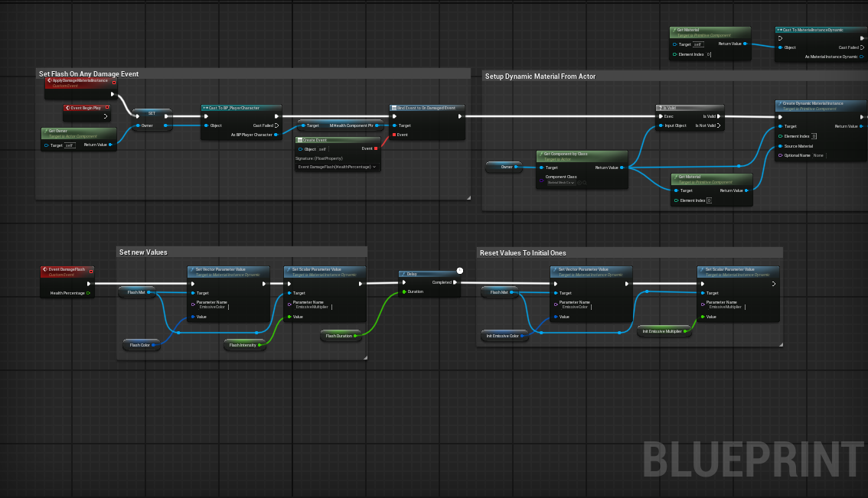Select Create Dynamic Material Instance node title
The height and width of the screenshot is (498, 868).
[813, 103]
